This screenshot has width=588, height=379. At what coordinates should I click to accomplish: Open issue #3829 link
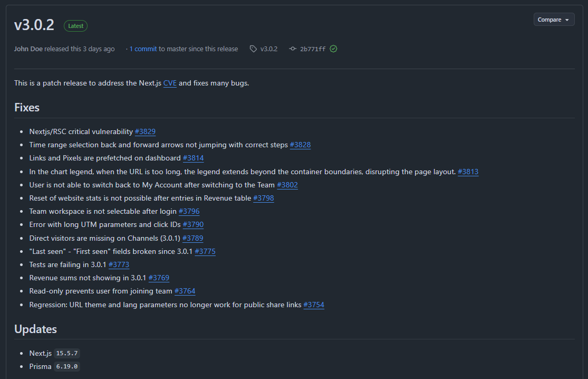(x=145, y=131)
